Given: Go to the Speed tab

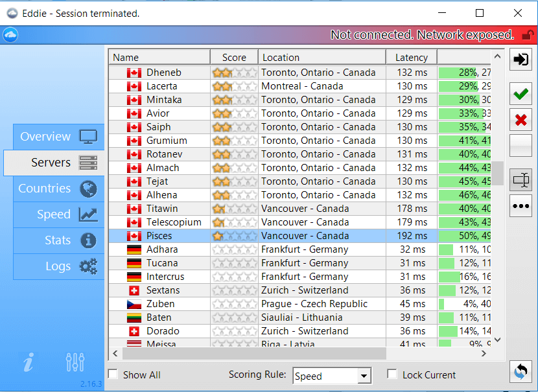Looking at the screenshot, I should [59, 214].
